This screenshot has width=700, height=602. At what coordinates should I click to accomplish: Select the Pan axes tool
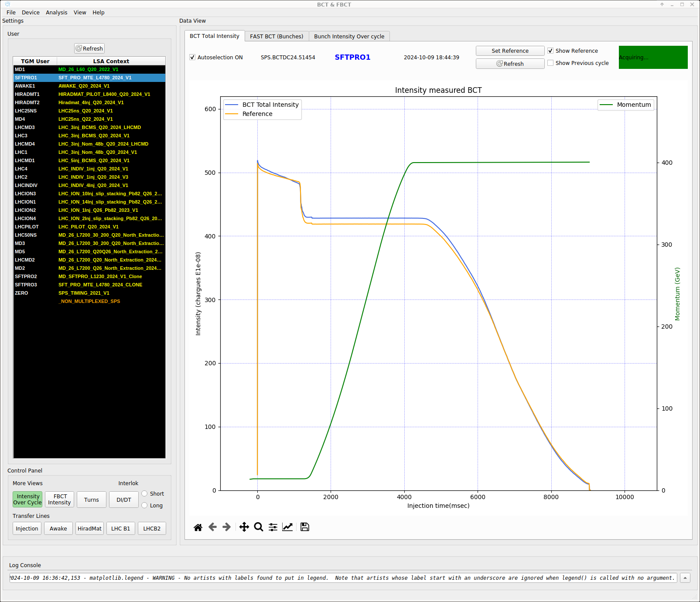[x=244, y=527]
